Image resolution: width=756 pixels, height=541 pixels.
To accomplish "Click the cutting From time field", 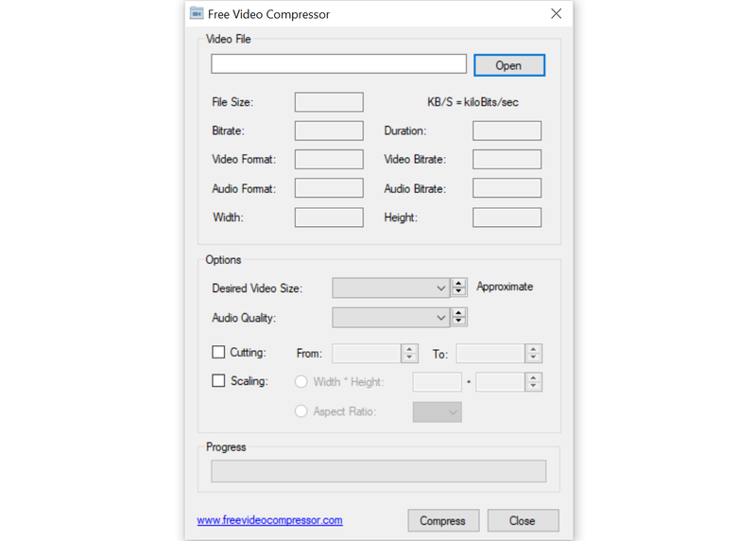I will (367, 354).
